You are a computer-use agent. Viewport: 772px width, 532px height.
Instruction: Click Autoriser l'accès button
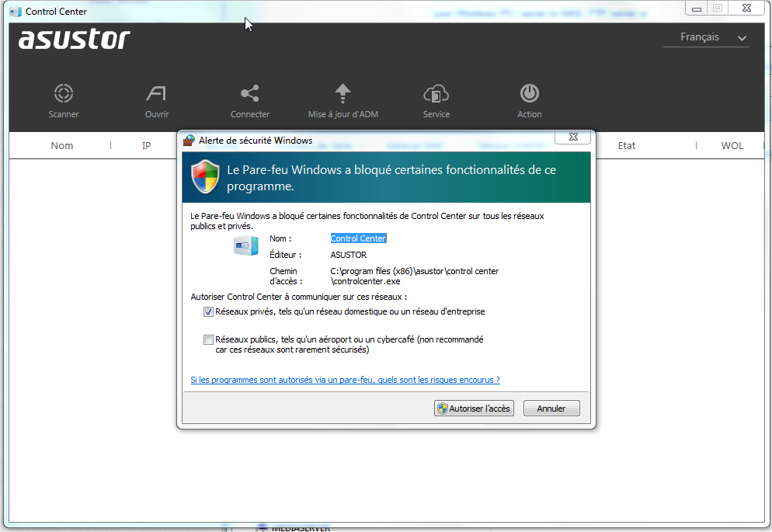coord(474,408)
